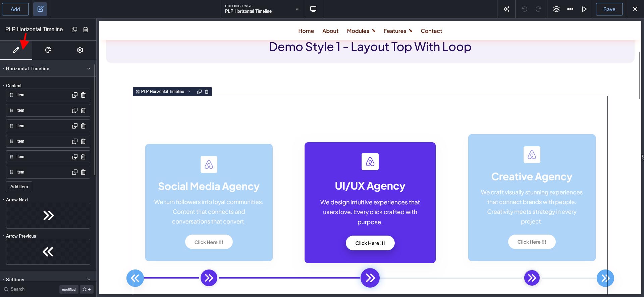Delete the third Item in Content list
Viewport: 644px width, 297px height.
pyautogui.click(x=83, y=126)
